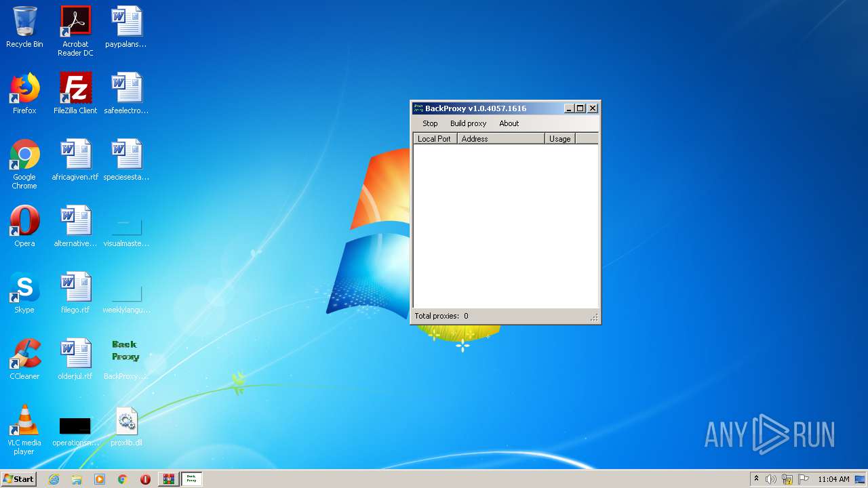Select africagiven.rtf file icon
868x488 pixels.
tap(75, 161)
